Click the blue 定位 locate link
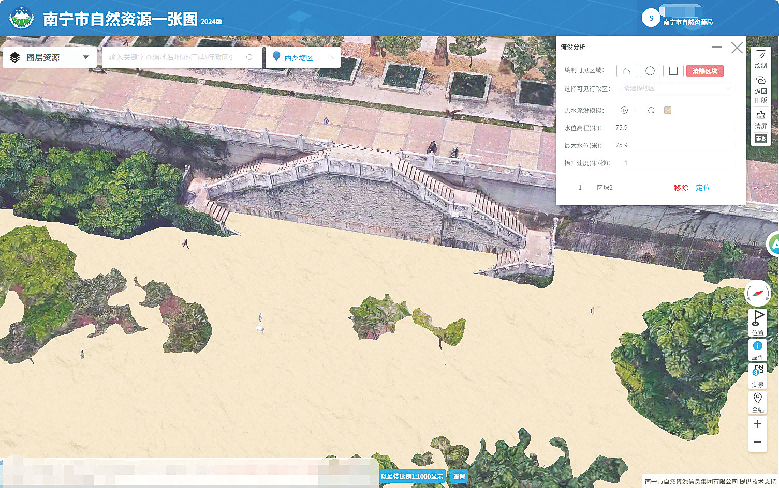 point(703,187)
